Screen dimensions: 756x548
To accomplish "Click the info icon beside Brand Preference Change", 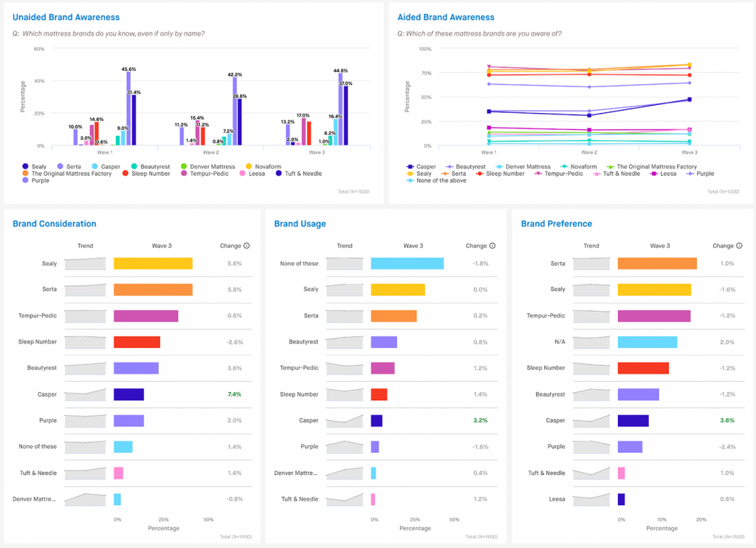I will click(x=739, y=245).
